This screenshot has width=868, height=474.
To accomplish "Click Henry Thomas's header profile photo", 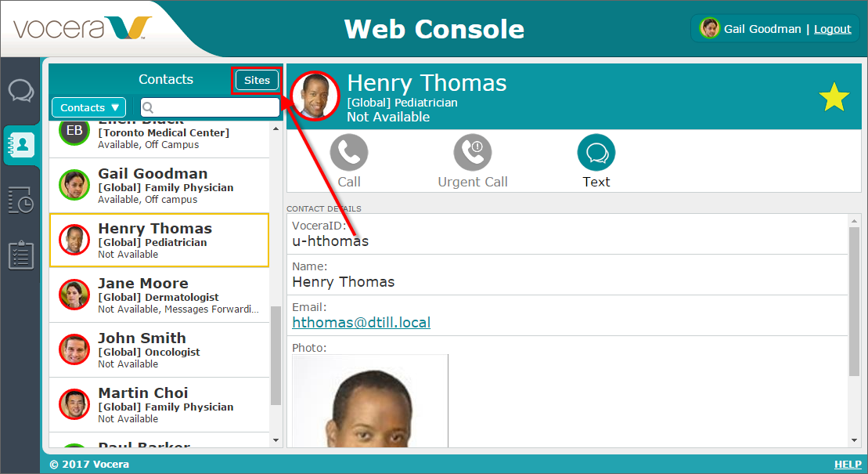I will point(315,96).
